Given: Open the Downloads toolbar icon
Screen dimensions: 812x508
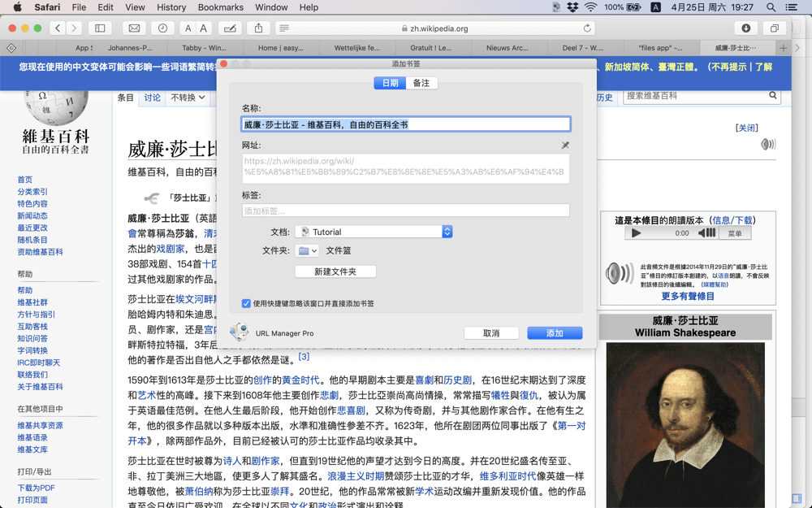Looking at the screenshot, I should (746, 28).
